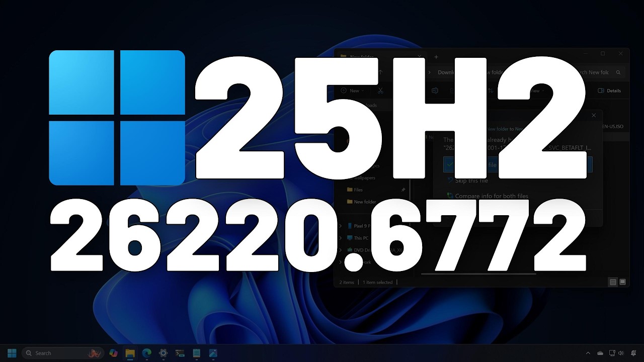The image size is (644, 362).
Task: Expand the This PC tree node
Action: coord(341,238)
